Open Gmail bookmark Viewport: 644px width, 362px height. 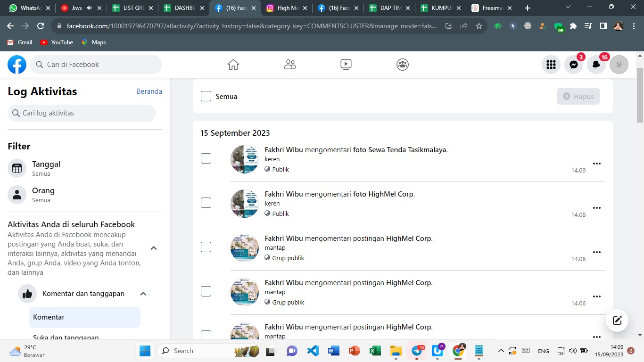20,42
